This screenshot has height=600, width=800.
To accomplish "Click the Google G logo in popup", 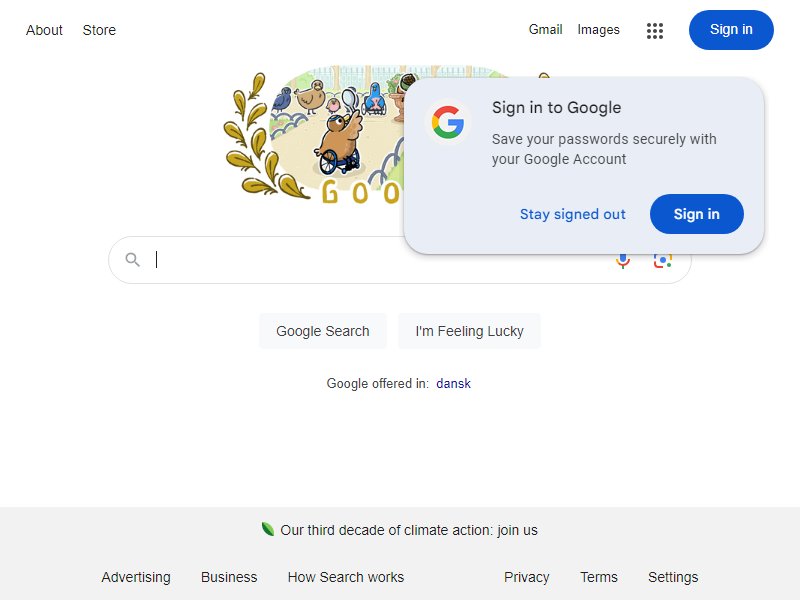I will (x=447, y=122).
